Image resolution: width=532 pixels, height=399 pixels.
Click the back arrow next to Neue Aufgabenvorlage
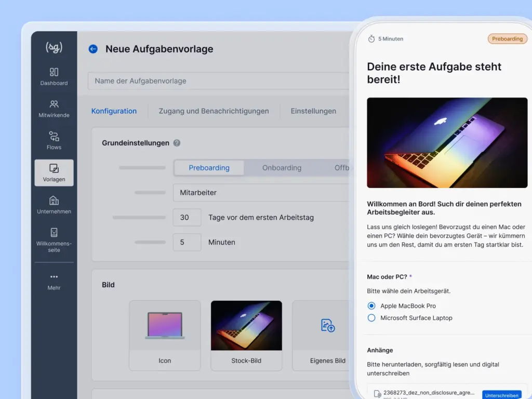[92, 49]
